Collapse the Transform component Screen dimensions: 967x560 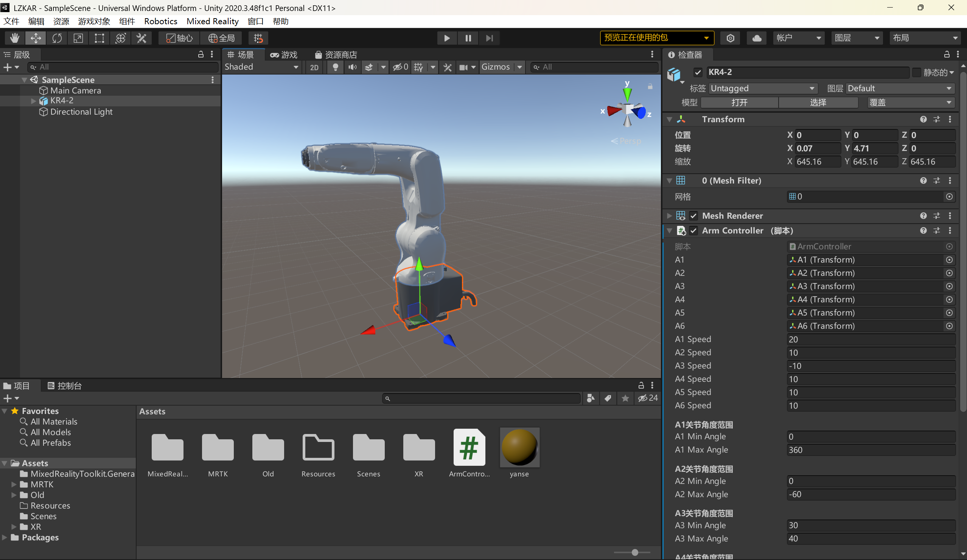pyautogui.click(x=669, y=120)
